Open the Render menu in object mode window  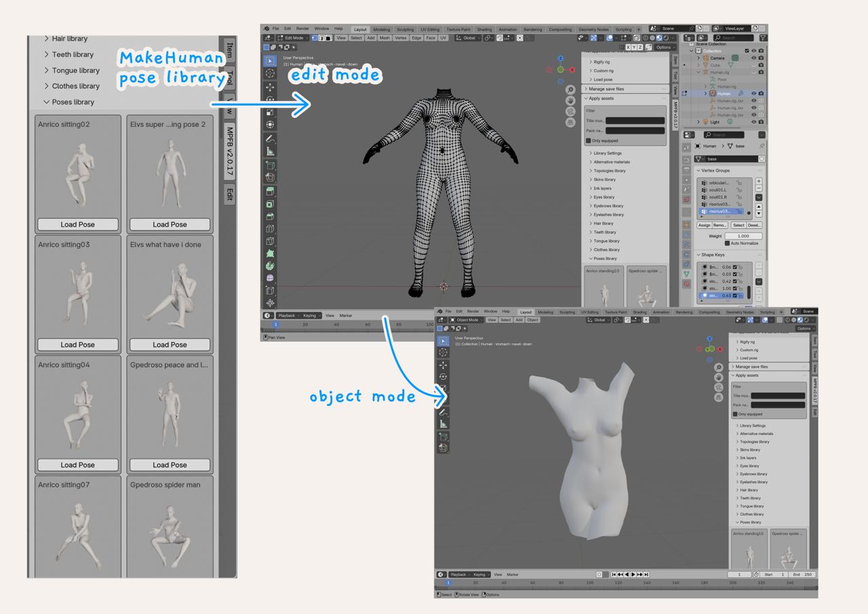[x=473, y=311]
